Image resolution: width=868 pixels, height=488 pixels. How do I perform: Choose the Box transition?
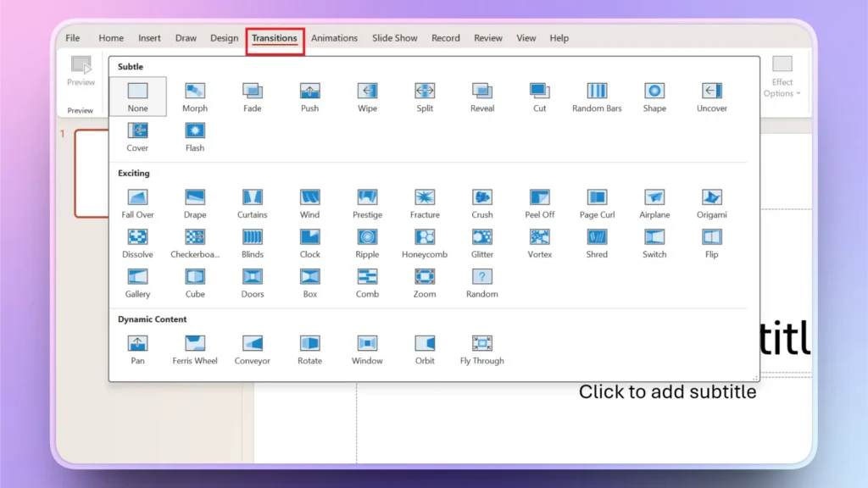310,283
